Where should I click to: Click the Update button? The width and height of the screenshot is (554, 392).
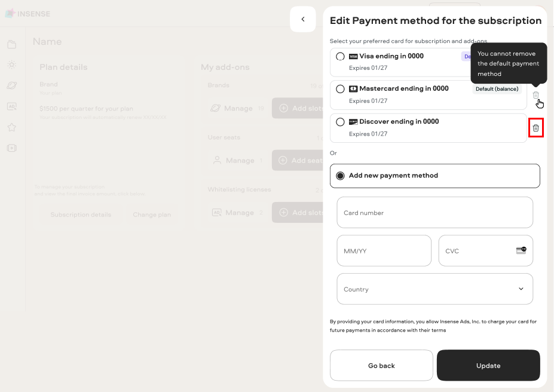click(488, 366)
